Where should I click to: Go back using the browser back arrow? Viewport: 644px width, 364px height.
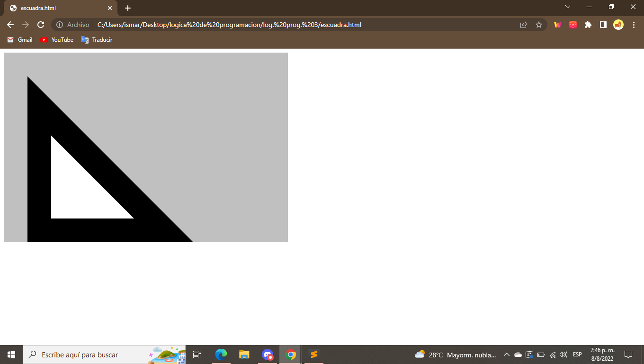pyautogui.click(x=10, y=25)
